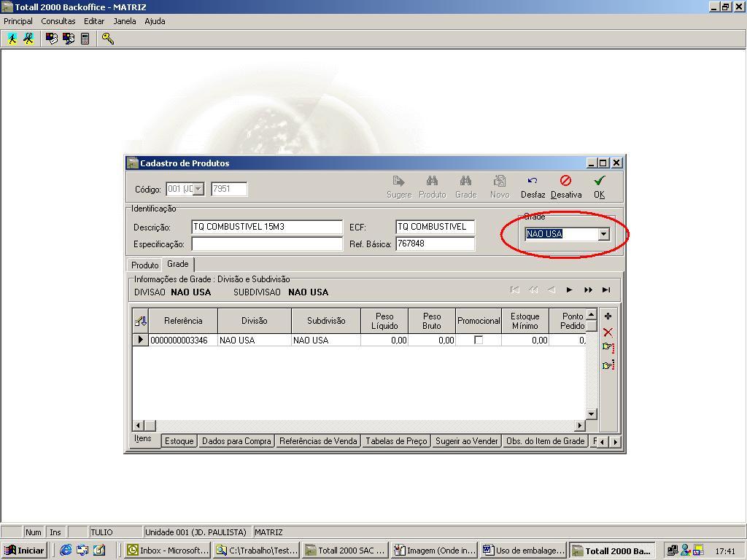Delete grade item with the red X
Viewport: 747px width, 560px height.
click(x=608, y=332)
